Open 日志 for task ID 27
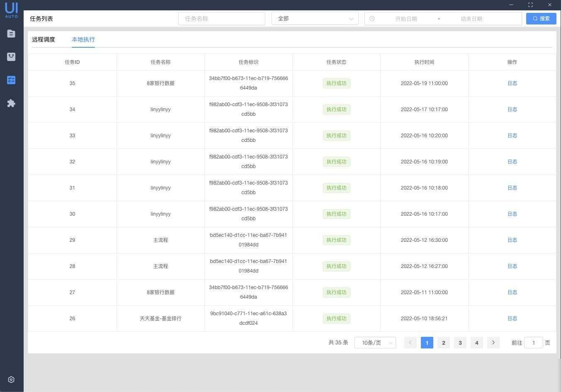 click(x=512, y=292)
